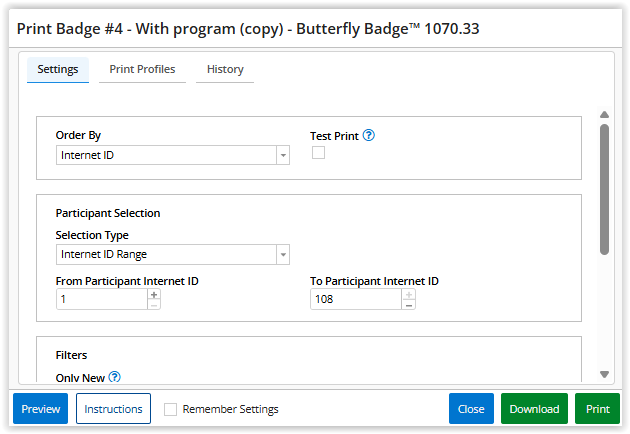Check the Remember Settings box
630x434 pixels.
point(171,409)
